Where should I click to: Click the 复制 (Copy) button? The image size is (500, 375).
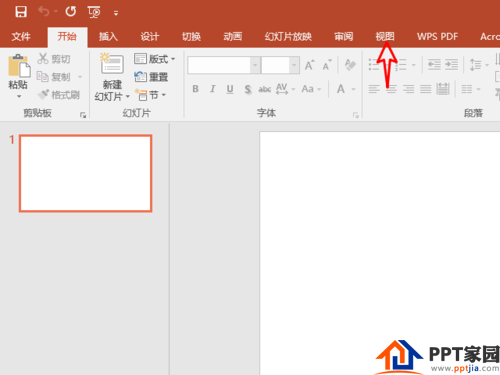[x=54, y=77]
